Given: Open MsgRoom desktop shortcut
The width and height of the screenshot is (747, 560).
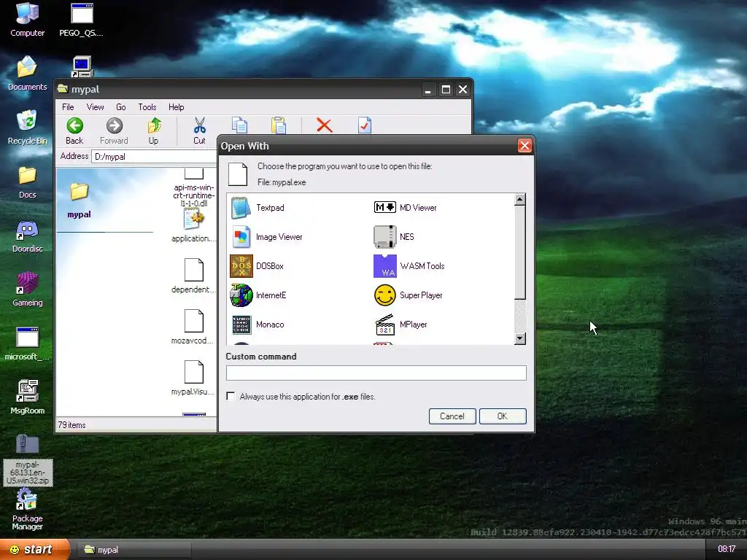Looking at the screenshot, I should [x=27, y=397].
